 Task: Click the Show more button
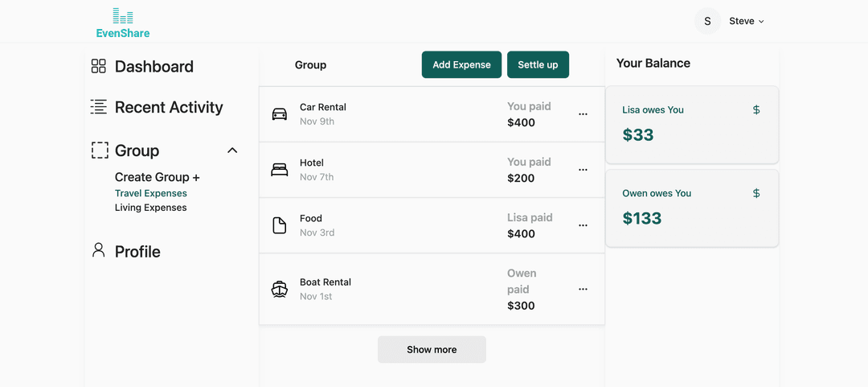(432, 350)
